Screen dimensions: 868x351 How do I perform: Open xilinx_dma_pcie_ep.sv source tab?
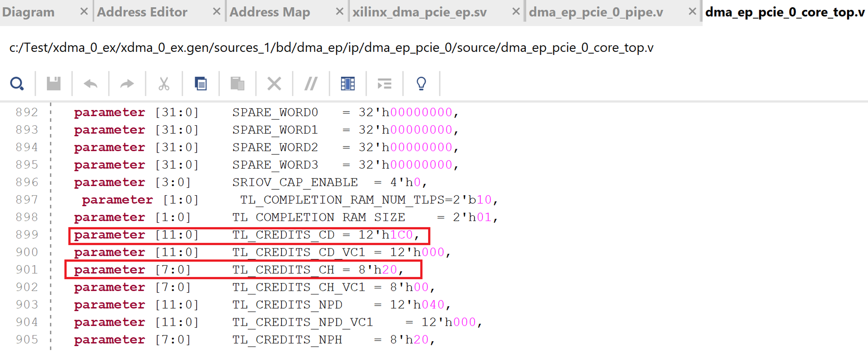click(419, 12)
